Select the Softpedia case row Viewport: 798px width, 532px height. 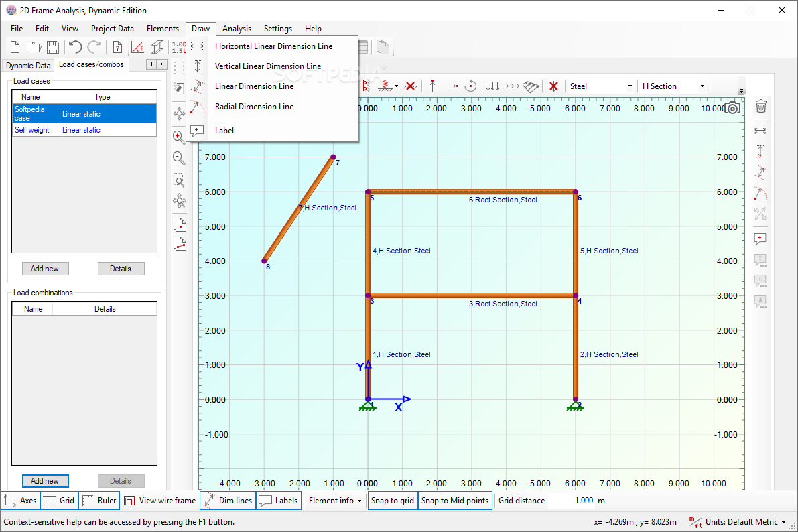tap(84, 113)
